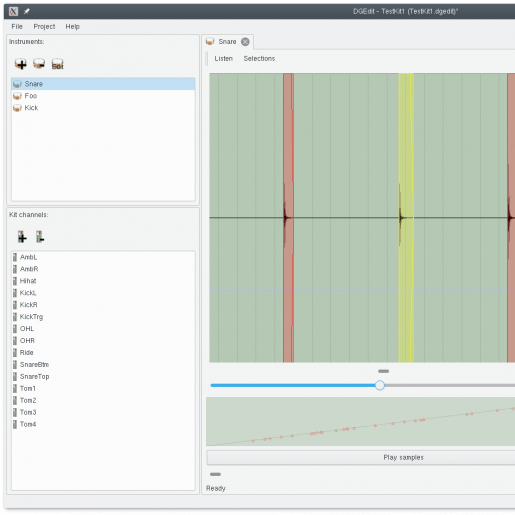Click the blue waveform slider handle
The height and width of the screenshot is (515, 515).
point(380,385)
